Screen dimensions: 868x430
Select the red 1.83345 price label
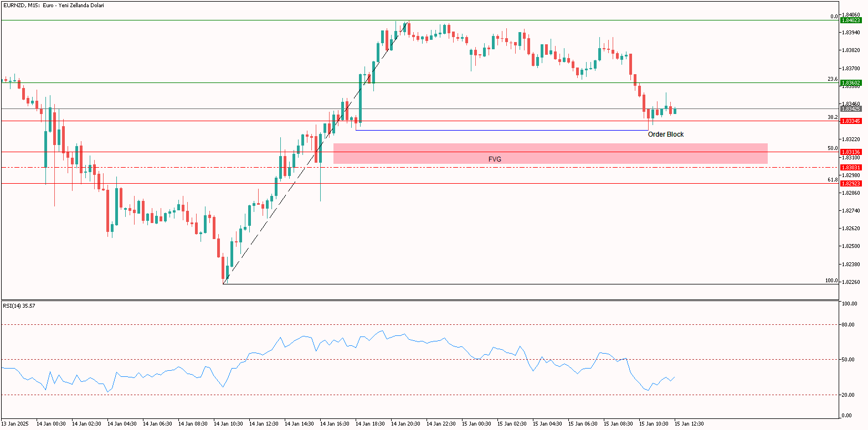pos(851,121)
